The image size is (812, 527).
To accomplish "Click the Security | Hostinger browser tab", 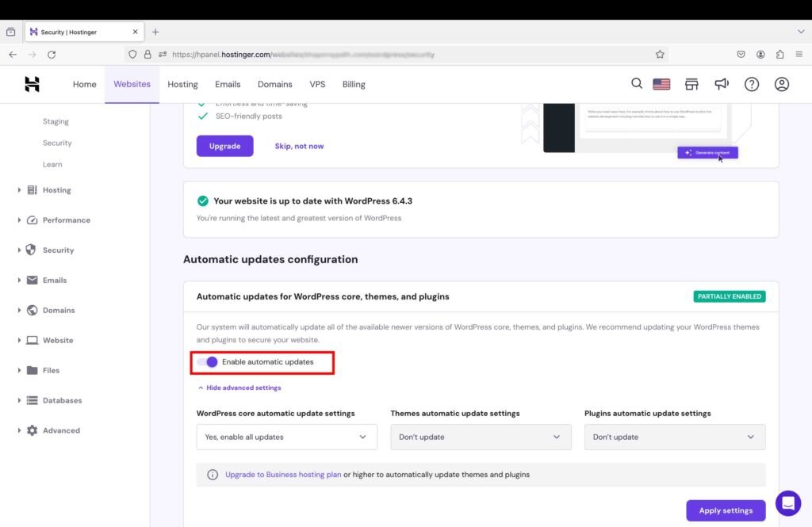I will (x=84, y=32).
